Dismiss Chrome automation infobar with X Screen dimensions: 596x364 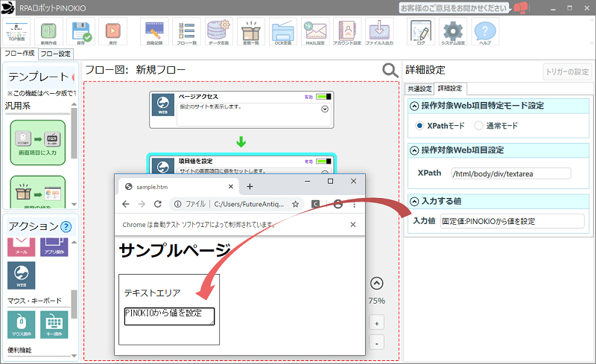coord(352,225)
